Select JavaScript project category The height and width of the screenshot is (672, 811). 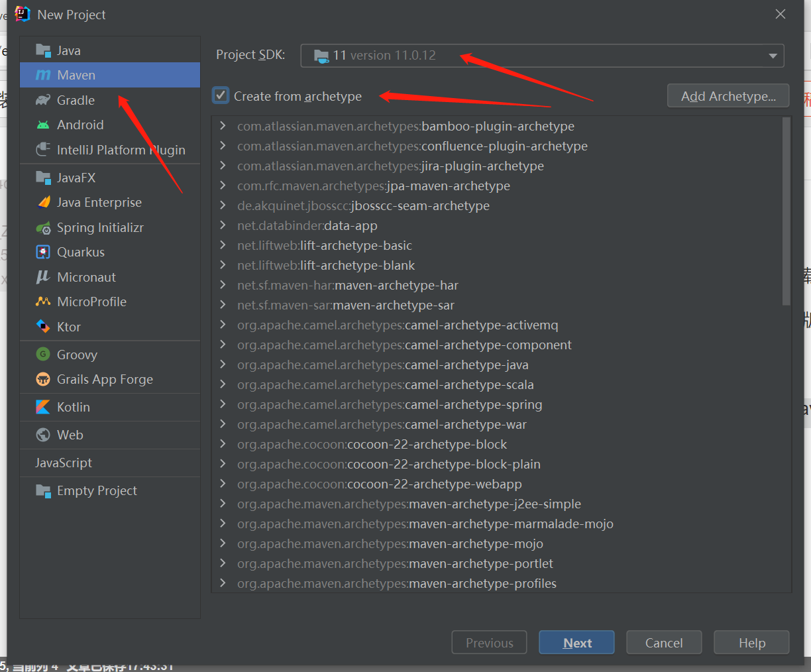[x=110, y=463]
